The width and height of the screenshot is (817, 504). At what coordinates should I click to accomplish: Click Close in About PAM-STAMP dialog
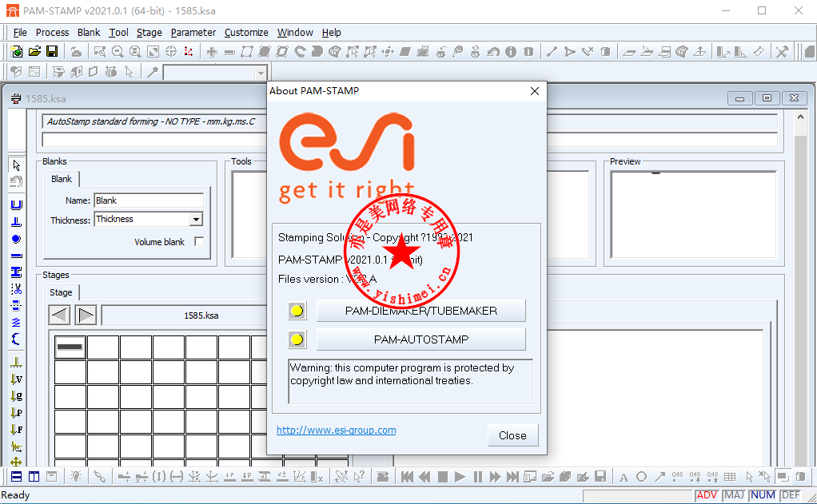pos(512,435)
